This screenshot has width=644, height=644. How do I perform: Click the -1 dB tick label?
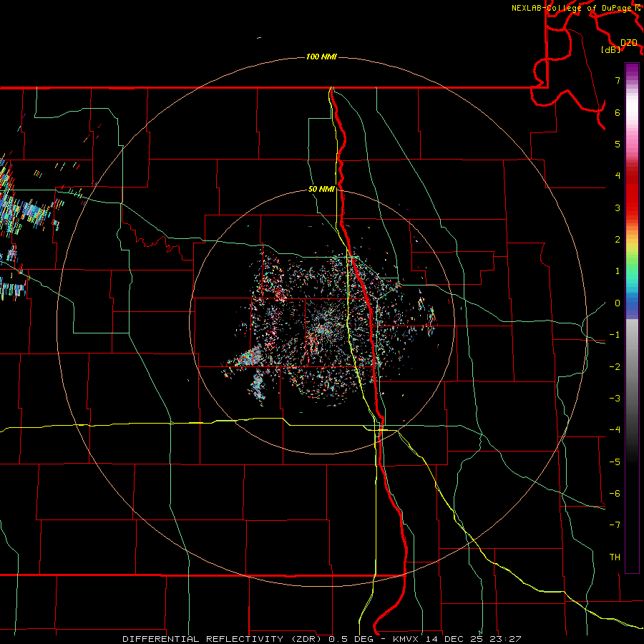(615, 335)
